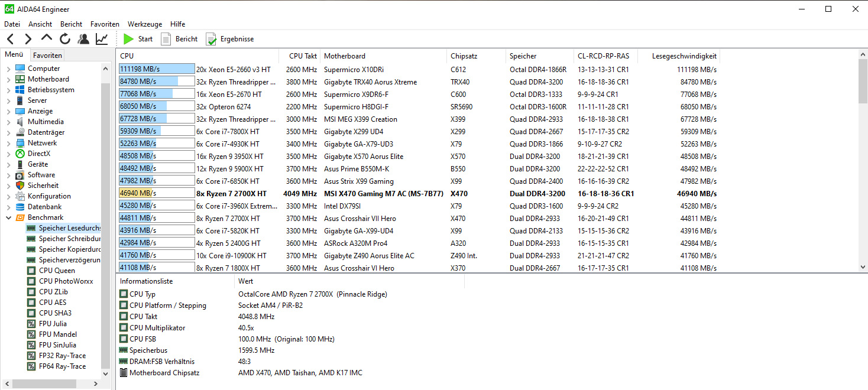Viewport: 868px width, 390px height.
Task: Start the benchmark with Start button
Action: pos(138,39)
